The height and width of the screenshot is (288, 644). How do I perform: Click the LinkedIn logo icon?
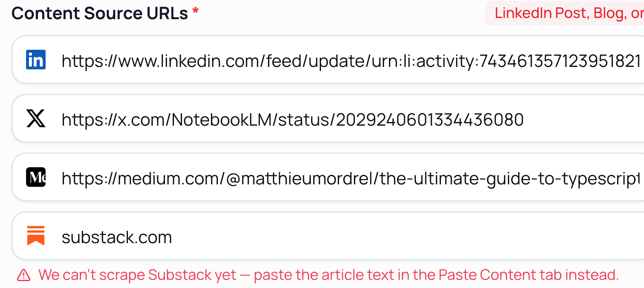pos(36,60)
